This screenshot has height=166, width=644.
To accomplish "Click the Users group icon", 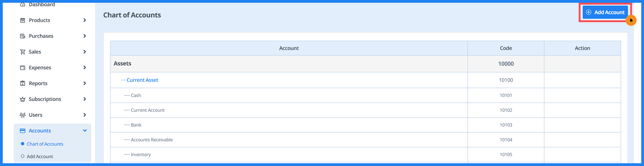I will click(x=23, y=115).
